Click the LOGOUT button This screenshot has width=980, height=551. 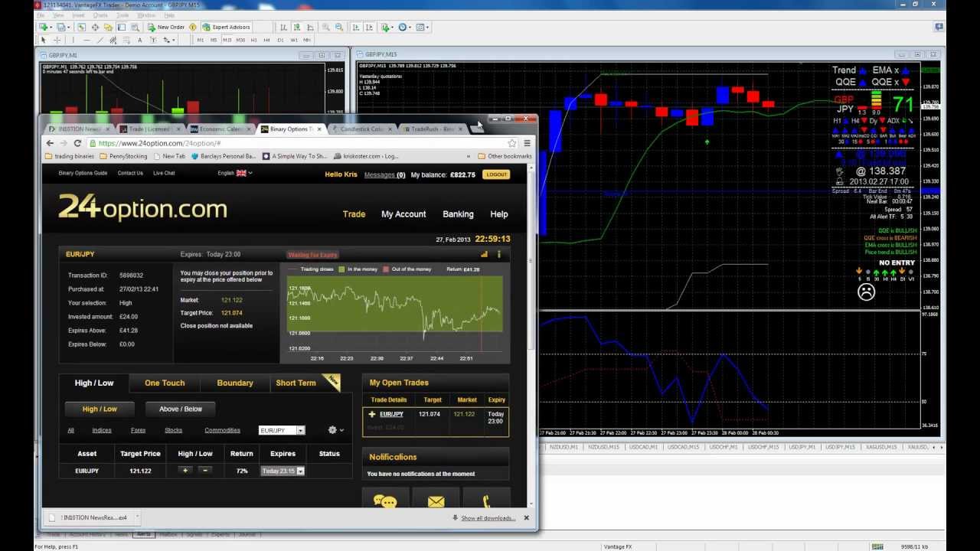pyautogui.click(x=496, y=174)
